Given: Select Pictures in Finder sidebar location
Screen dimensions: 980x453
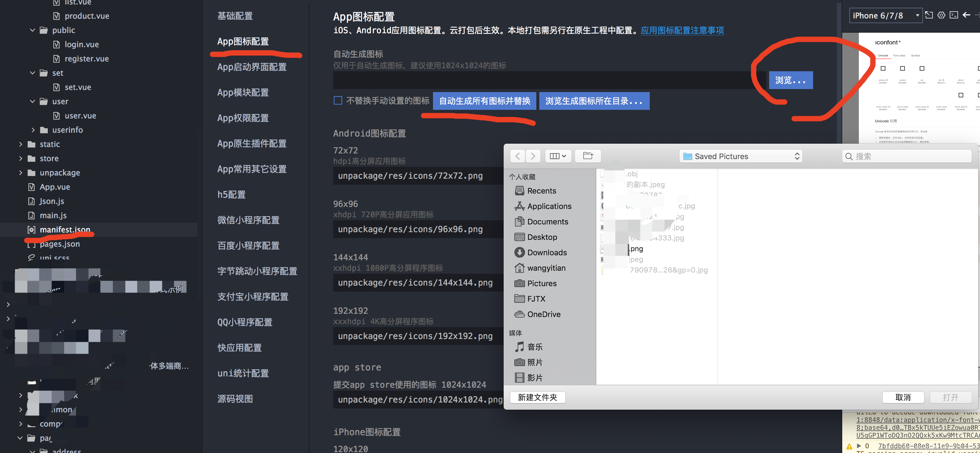Looking at the screenshot, I should point(542,282).
